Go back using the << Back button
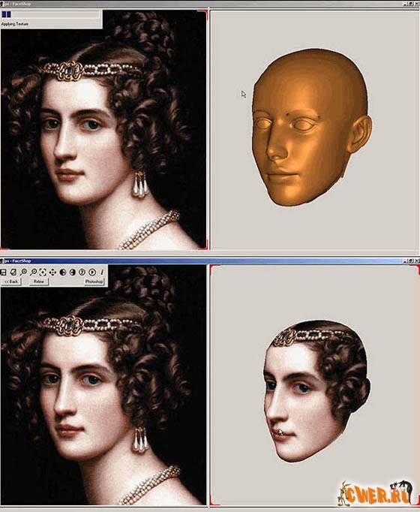This screenshot has height=512, width=420. point(11,282)
